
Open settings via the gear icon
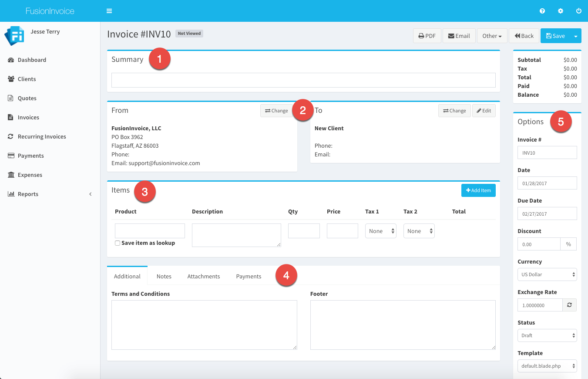click(x=561, y=11)
